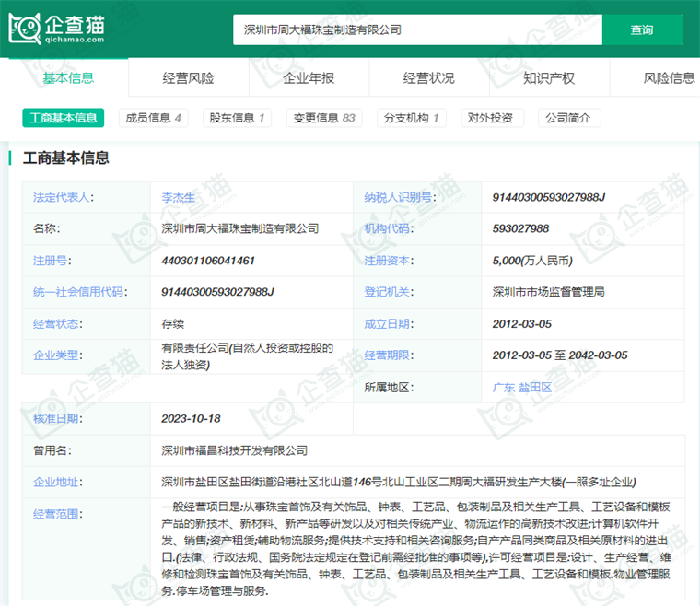Viewport: 700px width, 606px height.
Task: Open the 企业年报 tab
Action: tap(309, 78)
